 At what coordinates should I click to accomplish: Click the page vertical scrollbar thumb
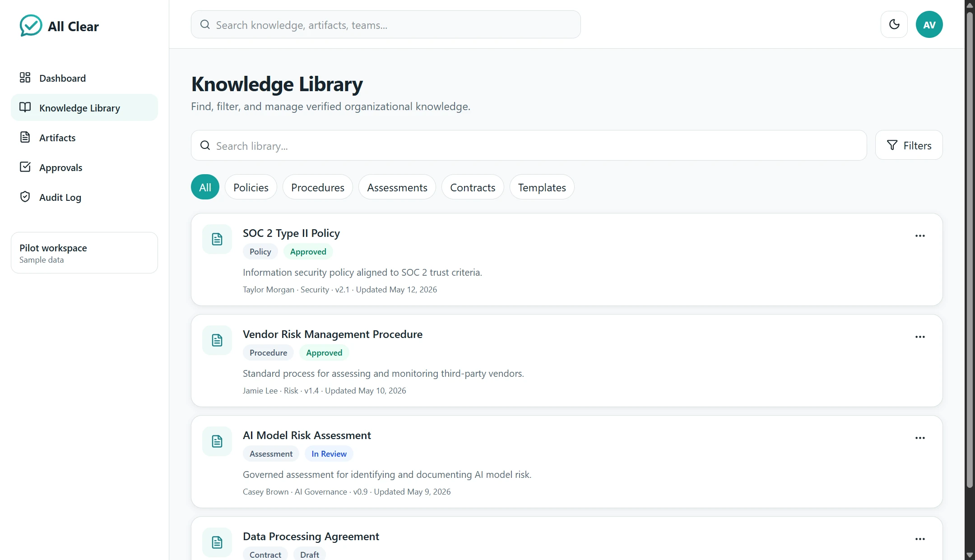(x=970, y=249)
